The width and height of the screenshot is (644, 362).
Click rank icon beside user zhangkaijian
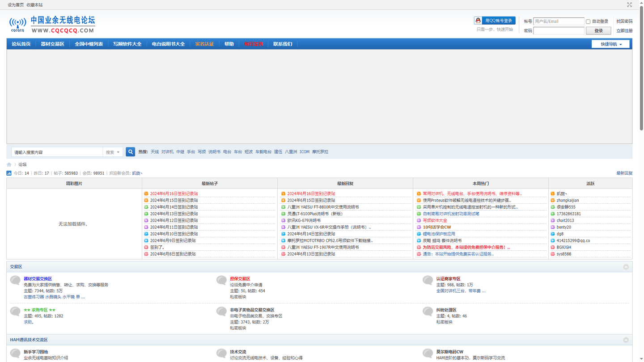click(553, 200)
